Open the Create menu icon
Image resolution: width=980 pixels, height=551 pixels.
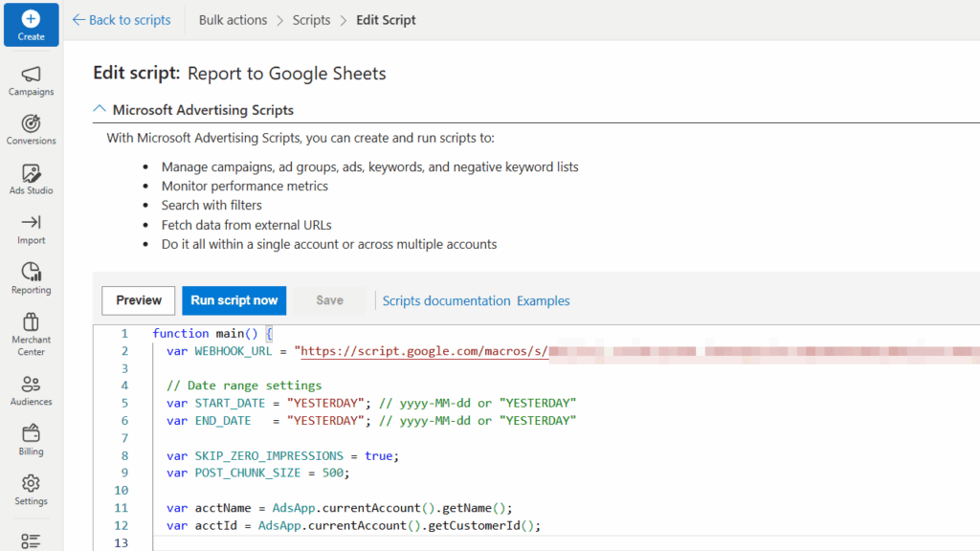click(31, 24)
